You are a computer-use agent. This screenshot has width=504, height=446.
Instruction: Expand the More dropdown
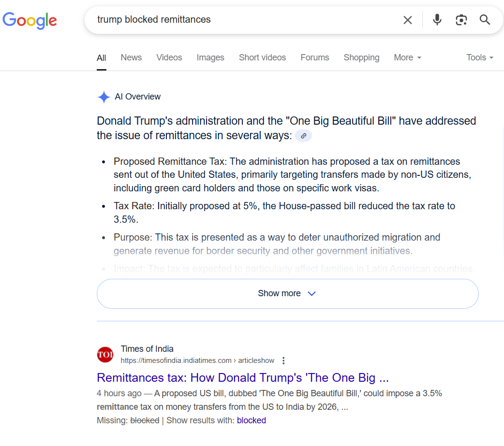click(x=407, y=58)
